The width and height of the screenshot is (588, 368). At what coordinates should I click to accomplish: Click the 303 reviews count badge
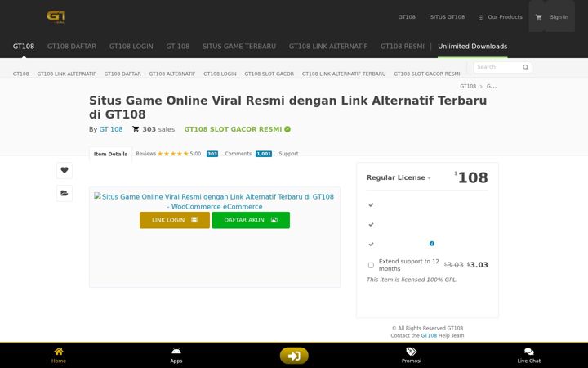pyautogui.click(x=212, y=154)
